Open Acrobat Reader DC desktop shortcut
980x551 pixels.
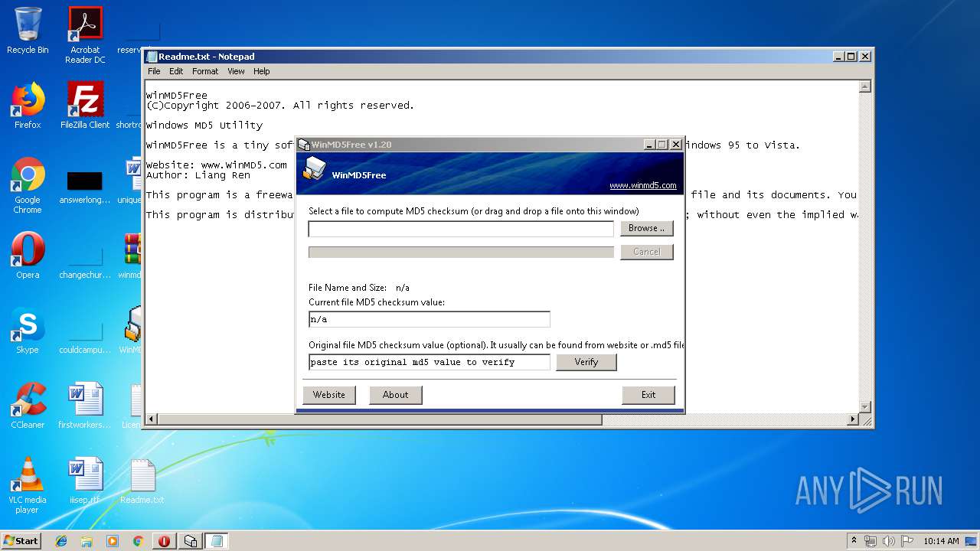click(x=85, y=34)
